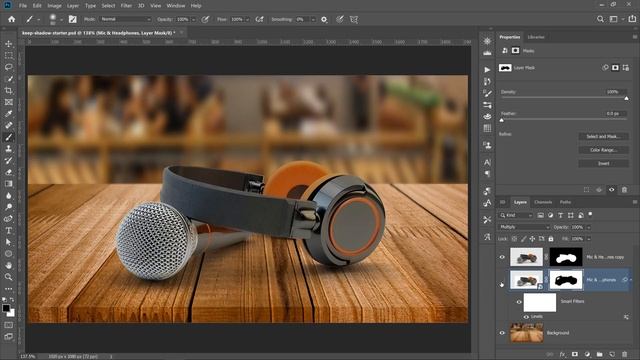Open the Flow dropdown in options bar
This screenshot has height=360, width=640.
coord(247,20)
